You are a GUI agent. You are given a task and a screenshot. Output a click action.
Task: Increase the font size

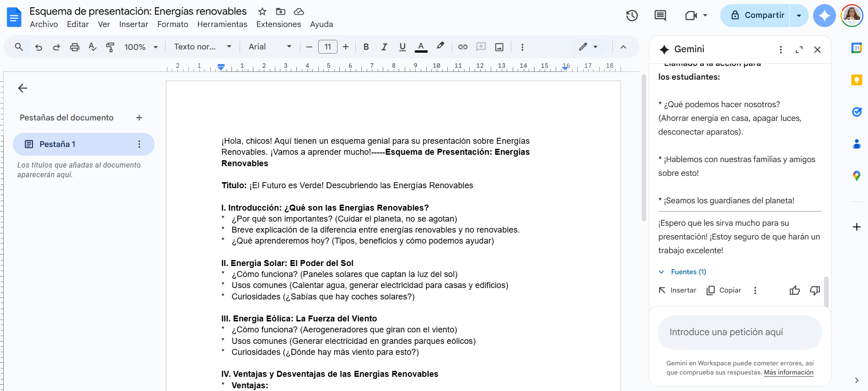click(346, 47)
